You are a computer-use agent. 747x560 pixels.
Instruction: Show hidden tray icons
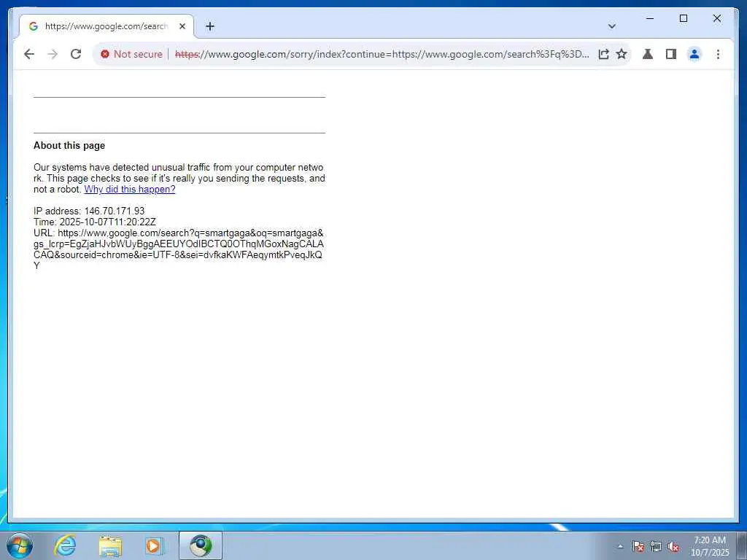point(620,546)
